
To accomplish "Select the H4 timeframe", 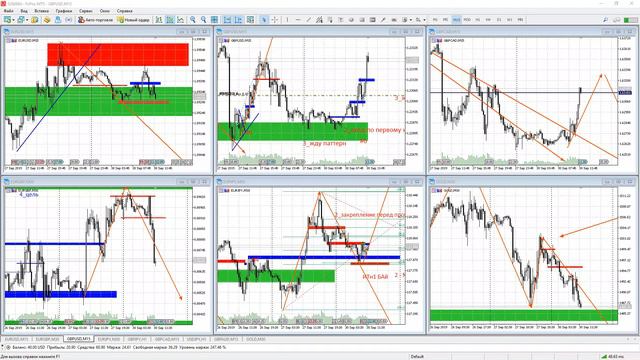I will [488, 20].
